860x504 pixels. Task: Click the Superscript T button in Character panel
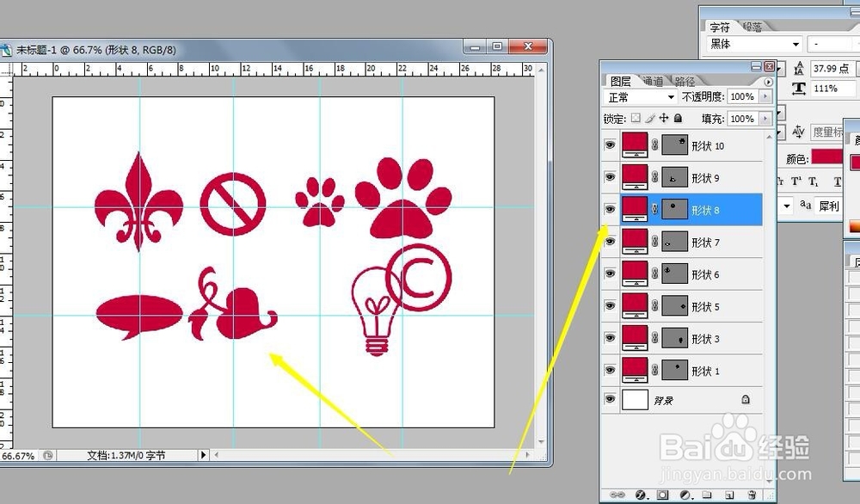tap(795, 181)
